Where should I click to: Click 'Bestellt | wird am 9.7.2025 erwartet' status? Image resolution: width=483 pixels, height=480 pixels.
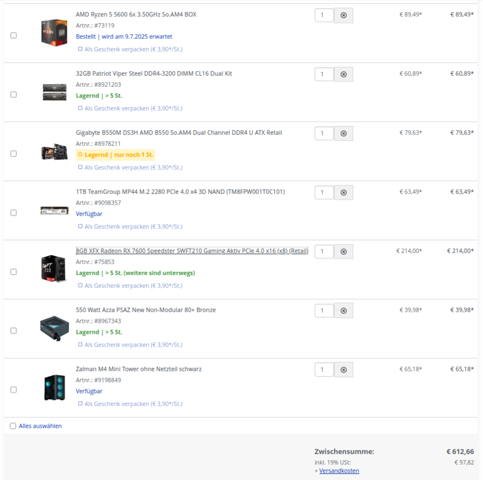(124, 37)
